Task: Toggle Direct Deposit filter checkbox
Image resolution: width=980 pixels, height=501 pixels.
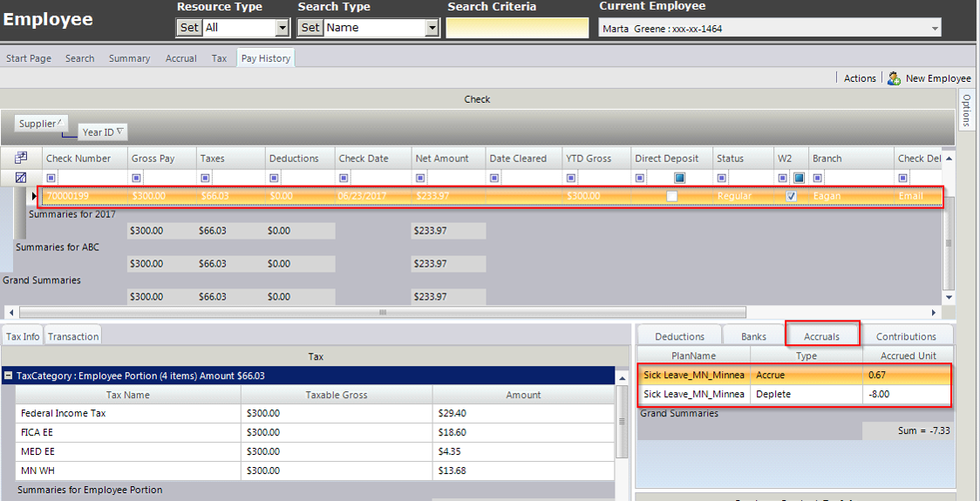Action: [679, 178]
